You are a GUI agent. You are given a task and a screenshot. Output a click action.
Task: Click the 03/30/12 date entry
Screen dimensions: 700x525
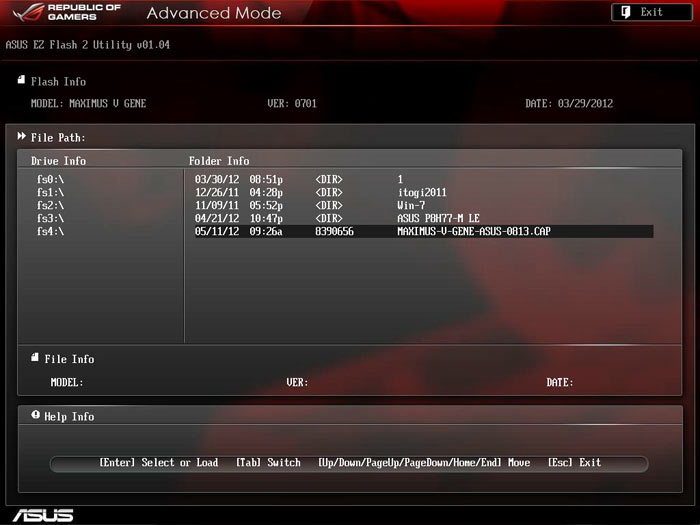point(217,179)
